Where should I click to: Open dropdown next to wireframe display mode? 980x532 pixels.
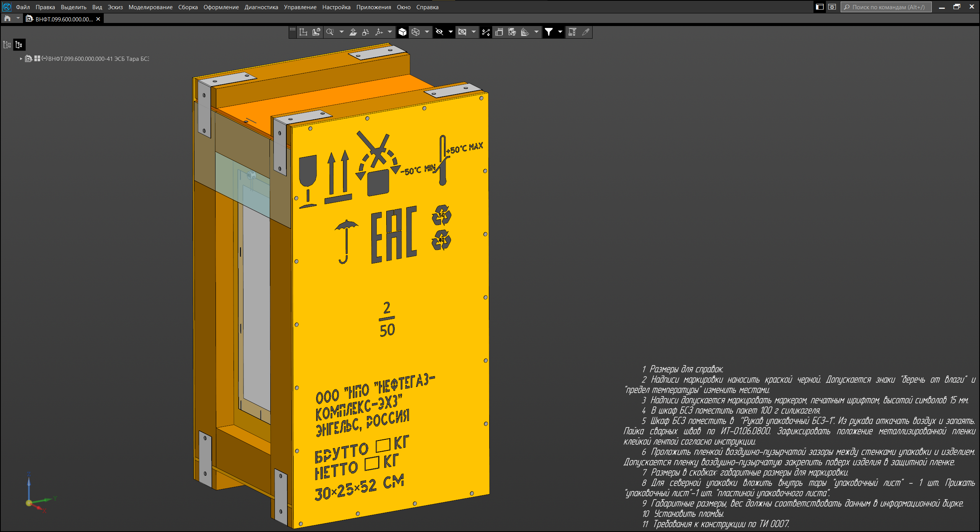(427, 32)
